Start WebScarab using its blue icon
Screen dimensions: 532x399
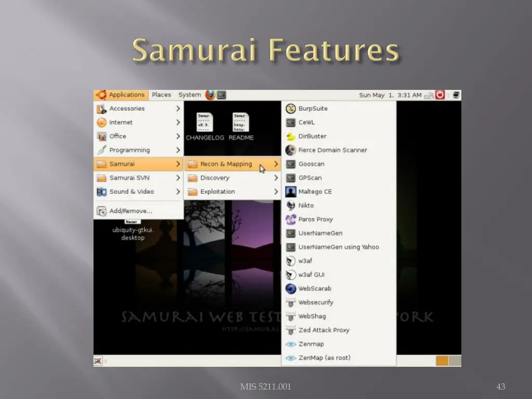(x=290, y=289)
